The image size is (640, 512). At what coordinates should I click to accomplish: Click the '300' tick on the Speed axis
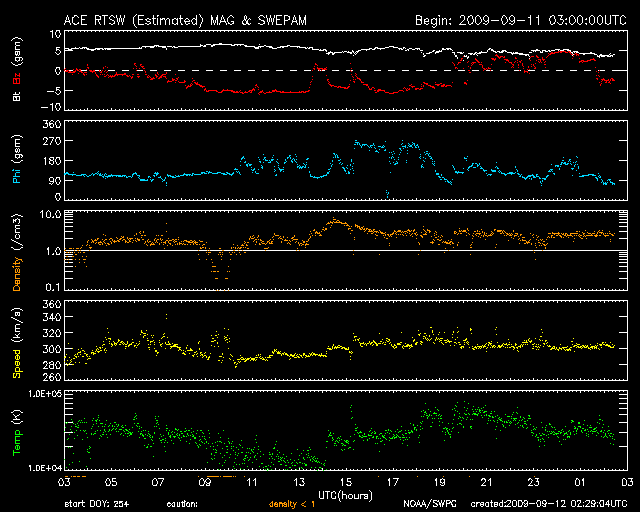[x=52, y=349]
